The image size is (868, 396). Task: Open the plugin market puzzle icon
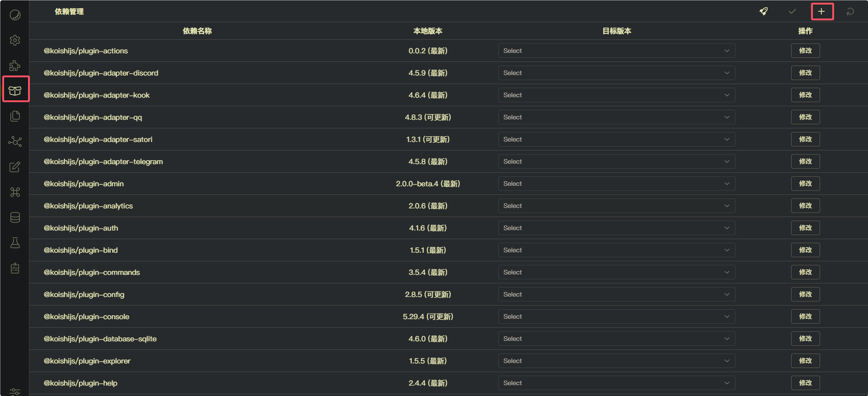click(15, 66)
